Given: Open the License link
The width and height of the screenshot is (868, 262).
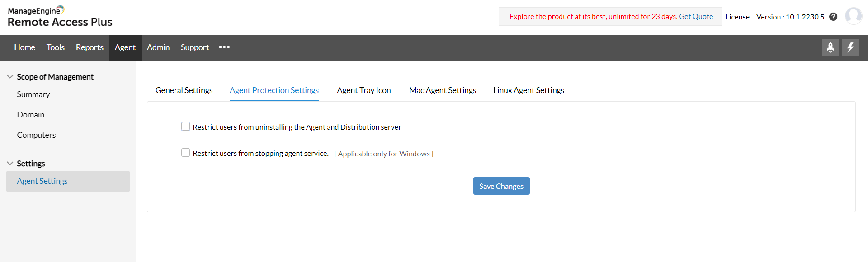Looking at the screenshot, I should pyautogui.click(x=737, y=17).
